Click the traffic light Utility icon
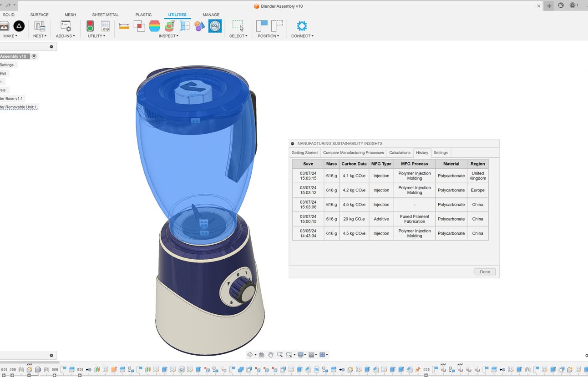Viewport: 588px width, 377px height. pyautogui.click(x=90, y=26)
